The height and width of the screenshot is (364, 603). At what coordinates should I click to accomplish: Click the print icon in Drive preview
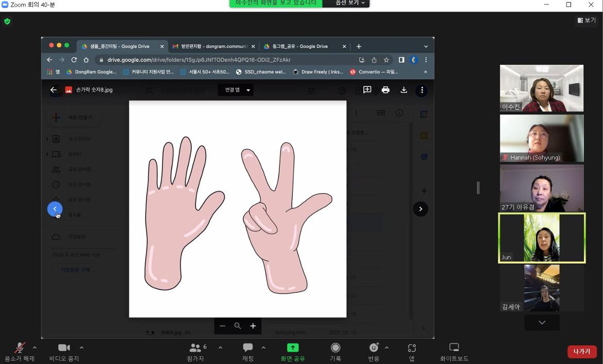(x=386, y=90)
